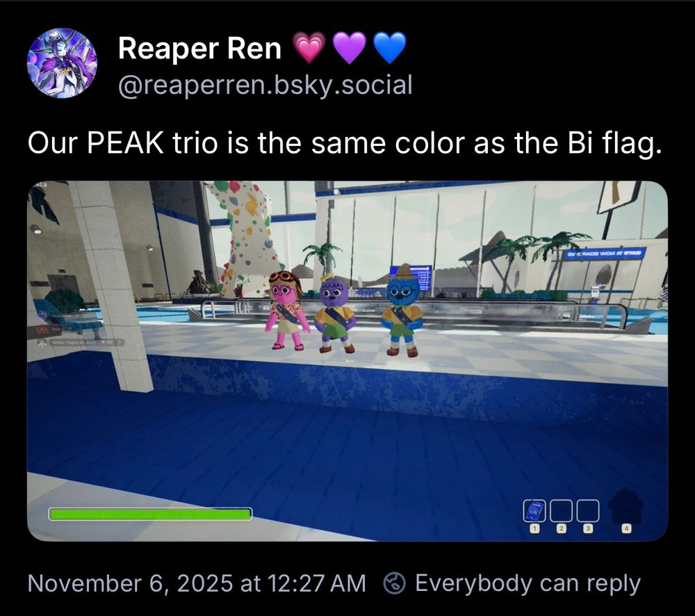
Task: Click the post timestamp November 6, 2025
Action: pos(197,583)
